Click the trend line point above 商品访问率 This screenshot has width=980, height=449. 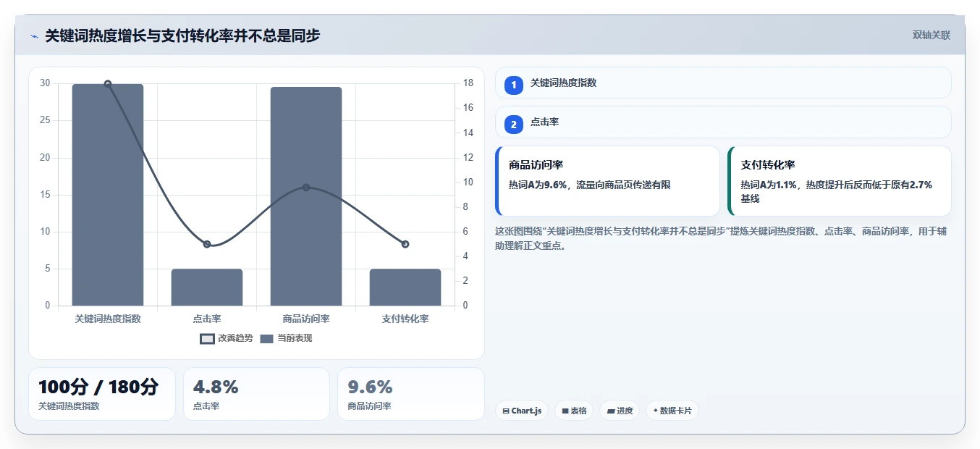coord(306,188)
